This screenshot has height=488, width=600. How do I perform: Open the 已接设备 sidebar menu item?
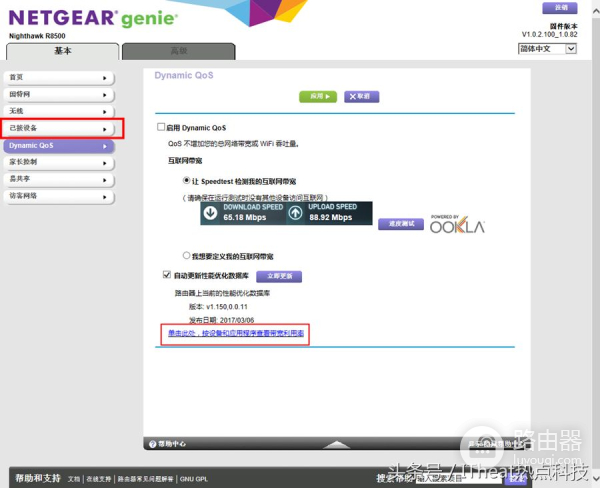[x=59, y=129]
